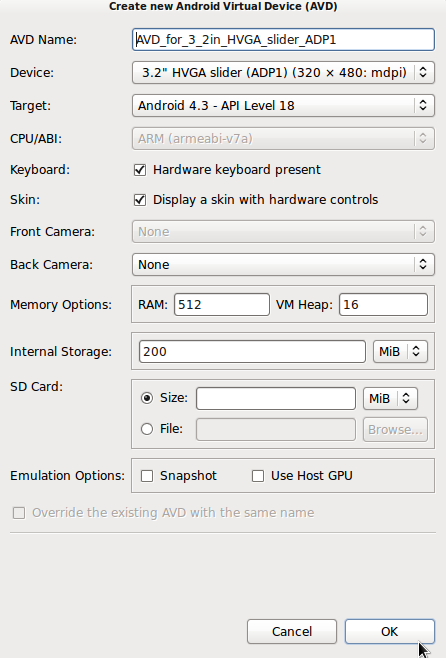Click the Browse... button
Viewport: 446px width, 658px height.
395,429
